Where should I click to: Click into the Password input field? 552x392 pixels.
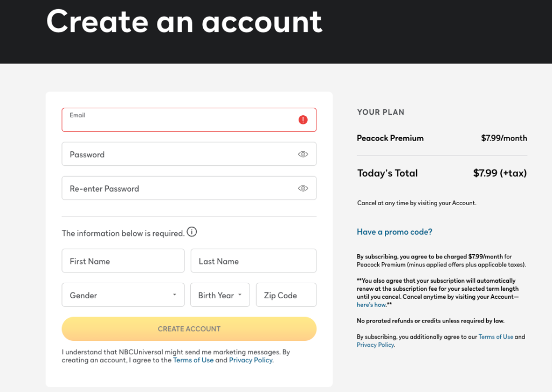click(x=189, y=154)
